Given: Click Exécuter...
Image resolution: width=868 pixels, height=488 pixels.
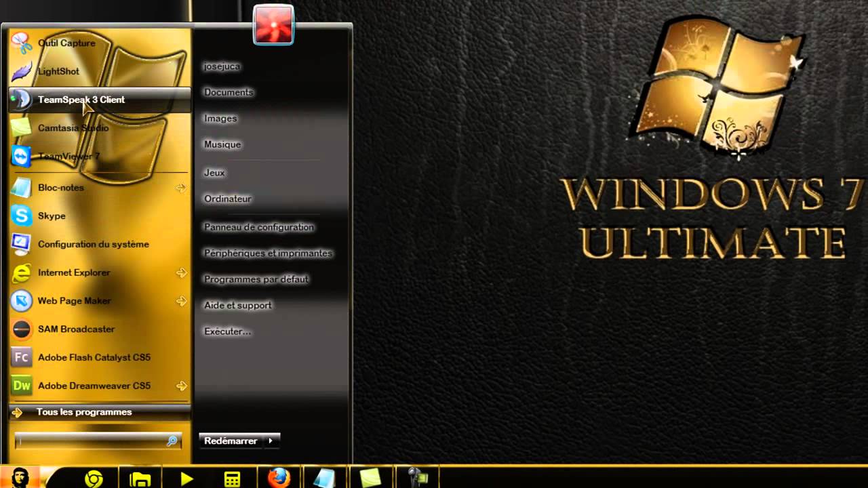Looking at the screenshot, I should 228,331.
